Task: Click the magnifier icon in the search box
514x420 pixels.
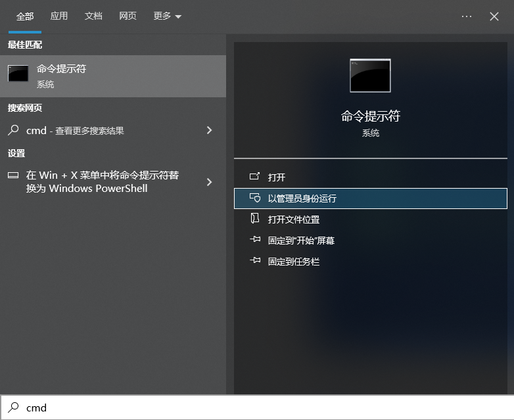Action: click(13, 408)
